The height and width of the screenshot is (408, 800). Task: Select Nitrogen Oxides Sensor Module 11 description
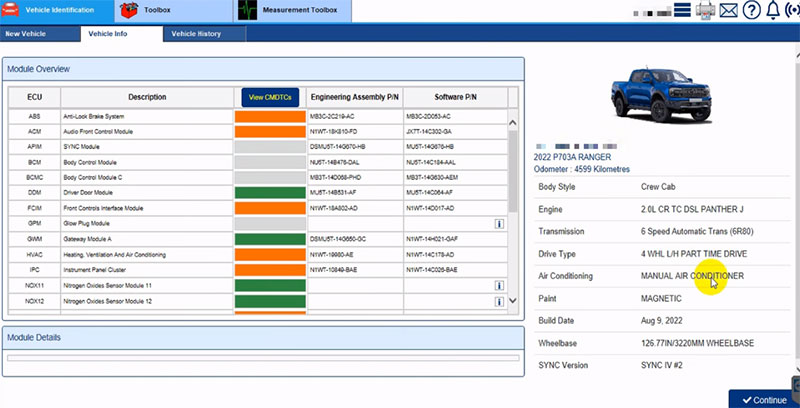click(x=107, y=286)
